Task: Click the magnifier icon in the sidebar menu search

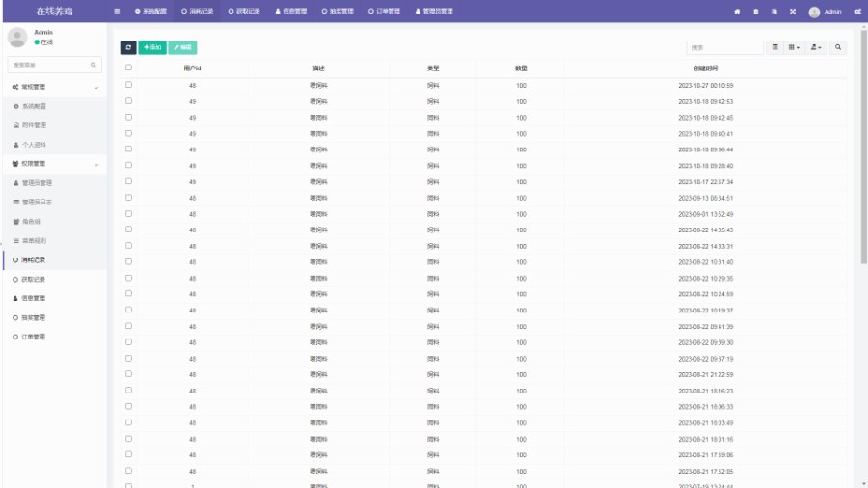Action: point(93,65)
